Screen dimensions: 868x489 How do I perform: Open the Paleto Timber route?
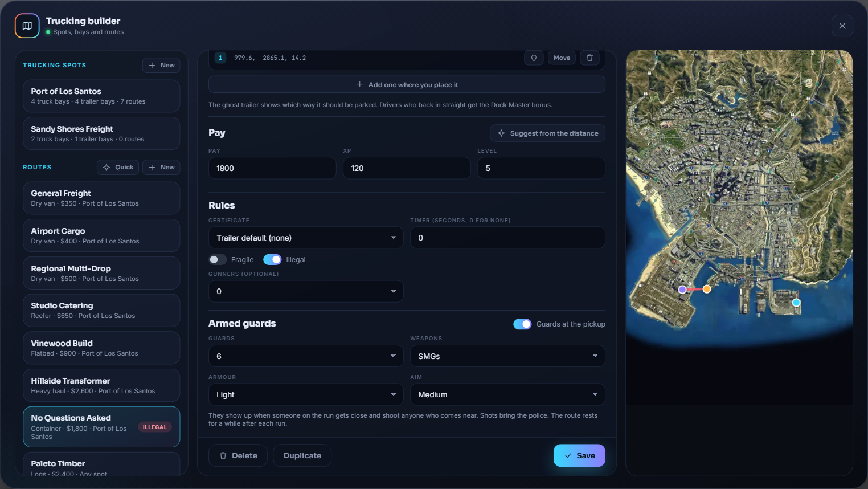pyautogui.click(x=101, y=464)
